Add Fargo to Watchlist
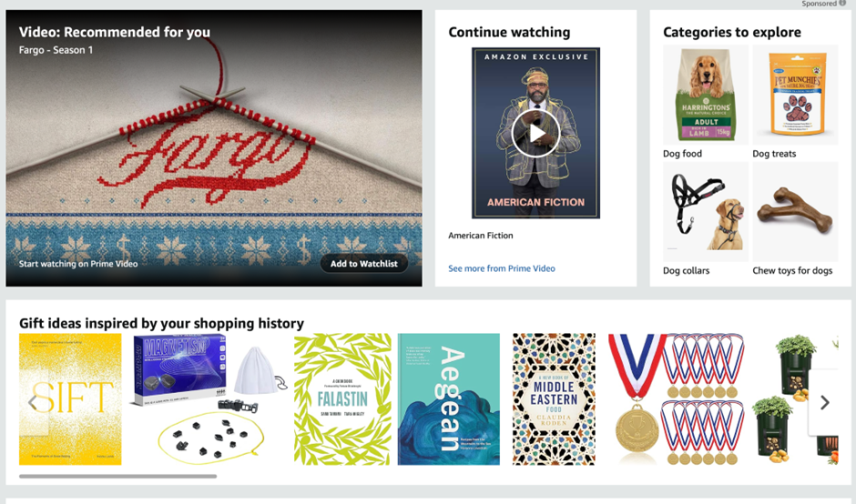The height and width of the screenshot is (504, 856). tap(364, 264)
